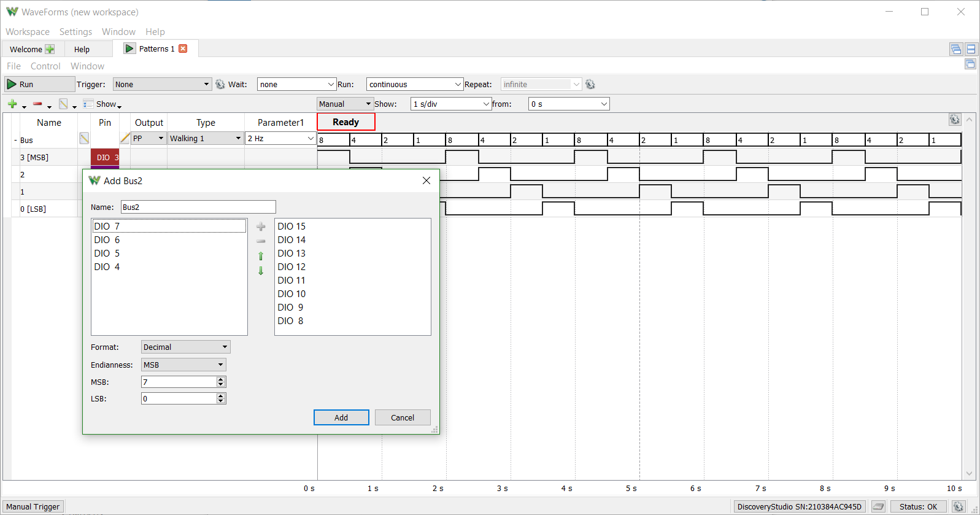The width and height of the screenshot is (980, 515).
Task: Open the Settings menu
Action: tap(75, 32)
